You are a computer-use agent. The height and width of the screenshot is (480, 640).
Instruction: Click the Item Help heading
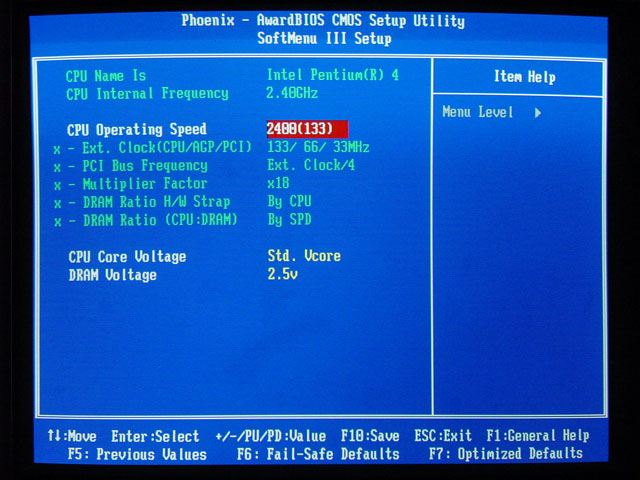pyautogui.click(x=525, y=77)
